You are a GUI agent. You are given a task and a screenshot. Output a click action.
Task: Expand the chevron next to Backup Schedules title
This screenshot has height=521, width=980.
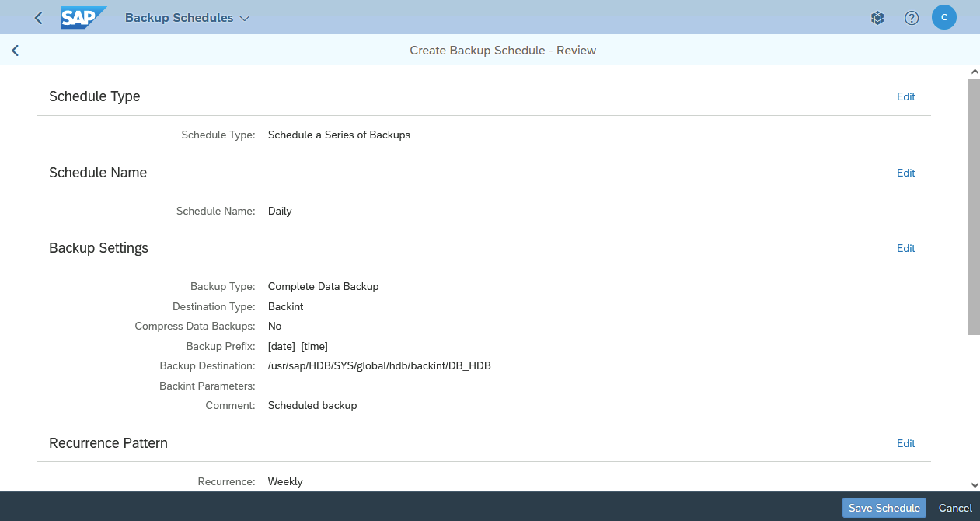tap(243, 17)
